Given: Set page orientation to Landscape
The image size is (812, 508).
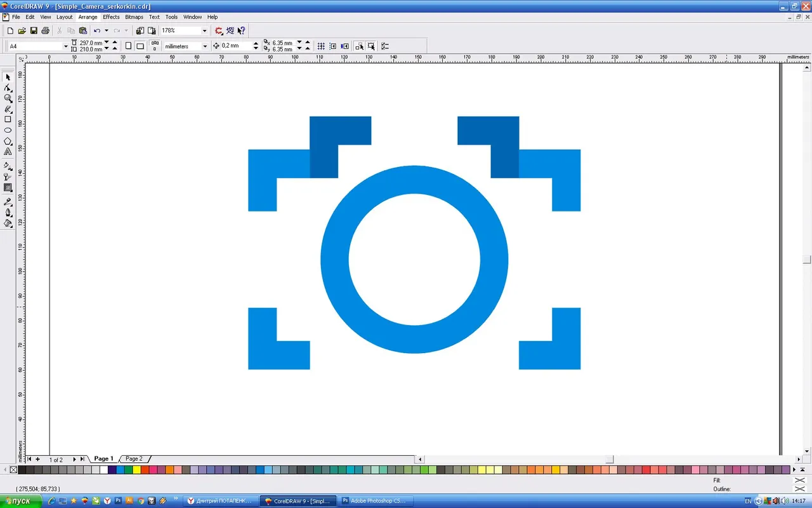Looking at the screenshot, I should (140, 46).
